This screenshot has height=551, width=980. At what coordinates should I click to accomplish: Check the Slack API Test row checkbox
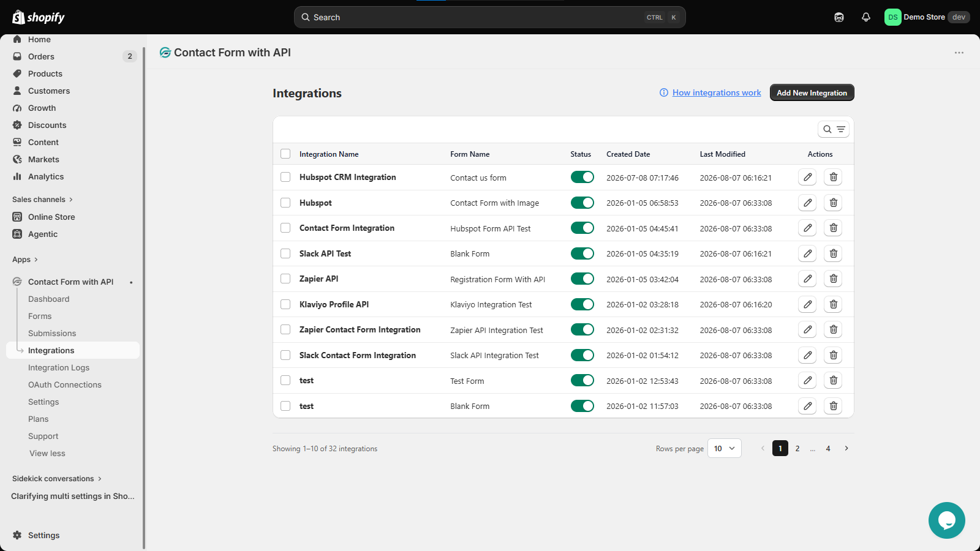pos(285,253)
